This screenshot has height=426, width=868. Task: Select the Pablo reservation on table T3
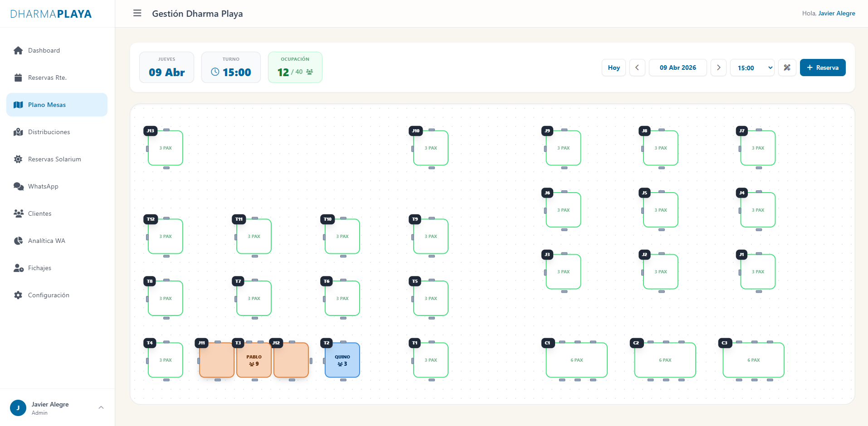click(x=254, y=360)
